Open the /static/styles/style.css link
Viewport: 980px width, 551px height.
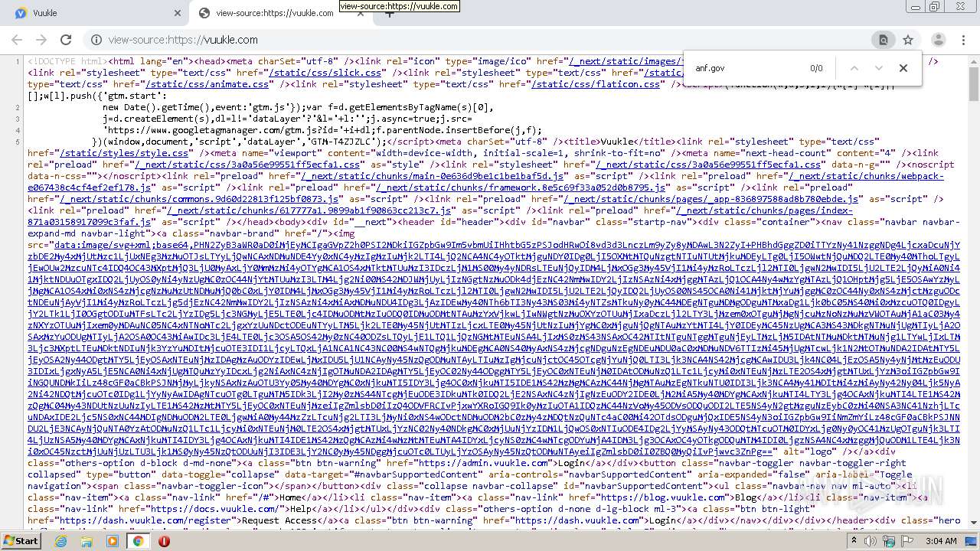(x=123, y=153)
